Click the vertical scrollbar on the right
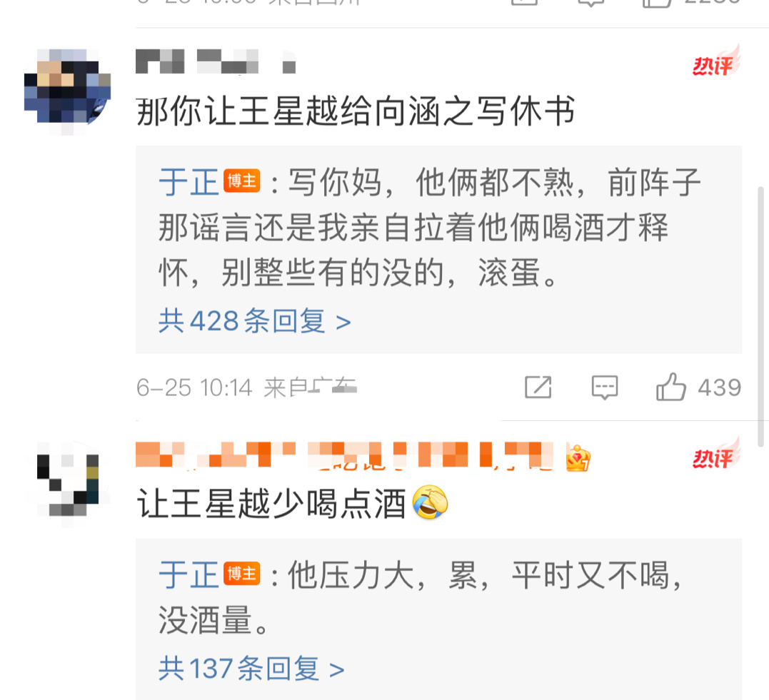This screenshot has width=769, height=700. (x=760, y=317)
